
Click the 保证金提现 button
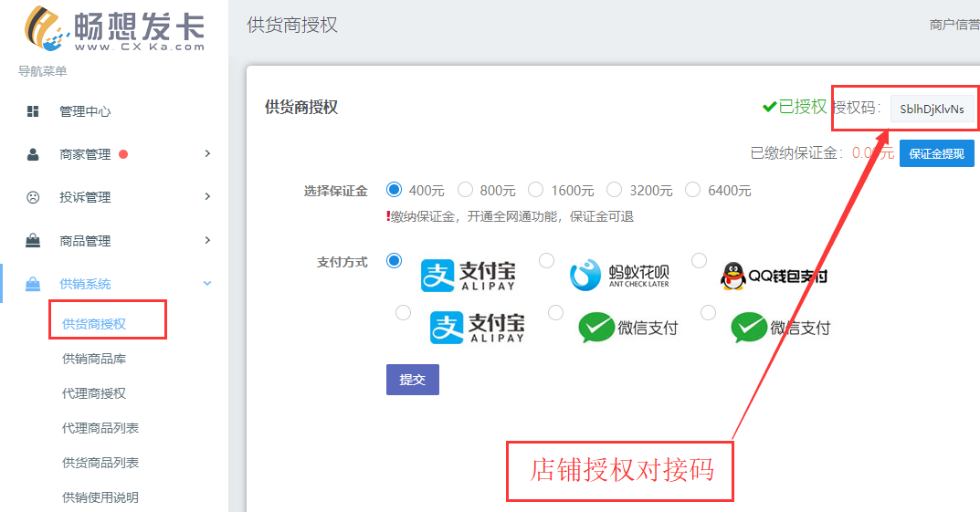click(x=937, y=153)
